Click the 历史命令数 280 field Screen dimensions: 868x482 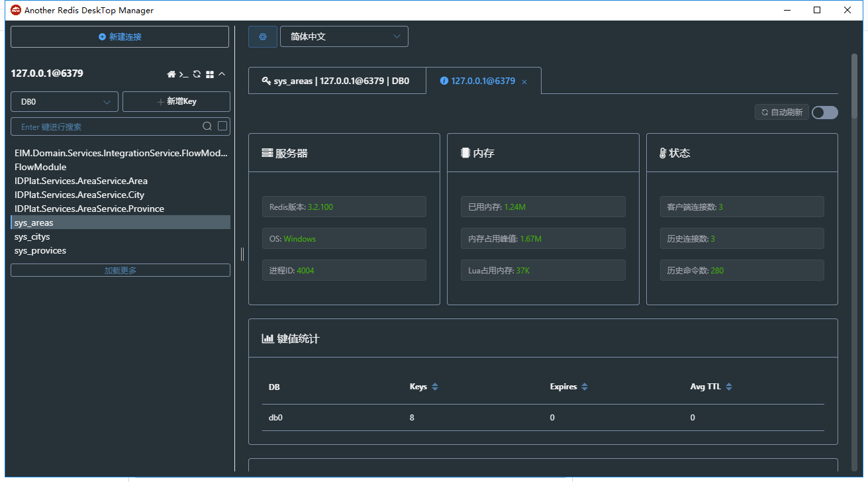(742, 270)
